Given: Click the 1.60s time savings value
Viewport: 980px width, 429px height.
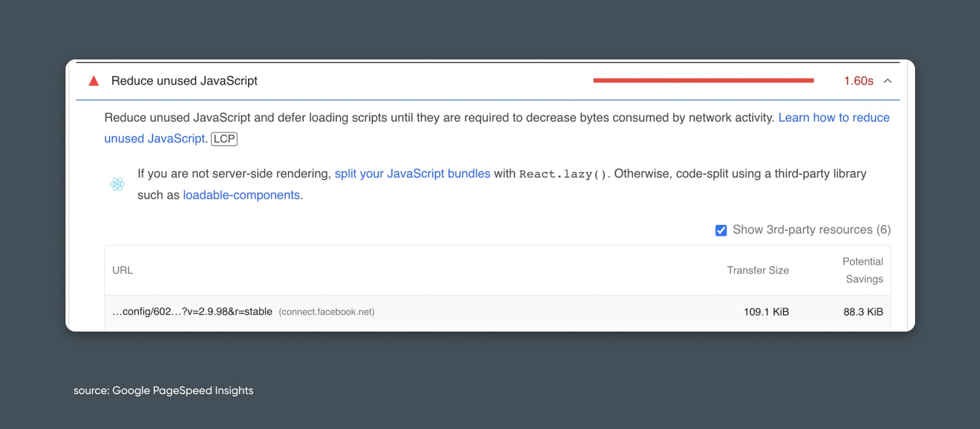Looking at the screenshot, I should [x=858, y=81].
